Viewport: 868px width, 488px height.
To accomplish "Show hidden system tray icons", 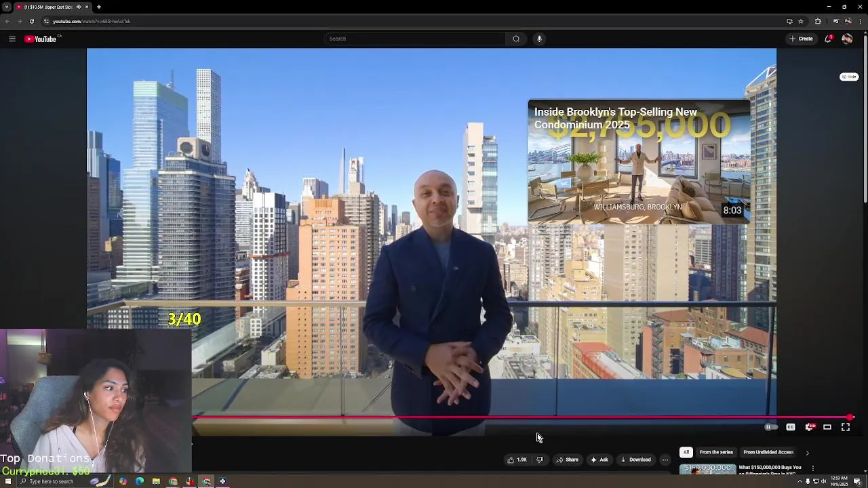I will [x=799, y=481].
